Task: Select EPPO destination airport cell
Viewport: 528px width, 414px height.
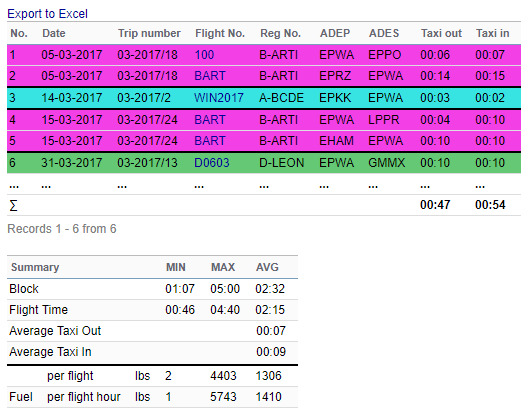Action: point(385,55)
